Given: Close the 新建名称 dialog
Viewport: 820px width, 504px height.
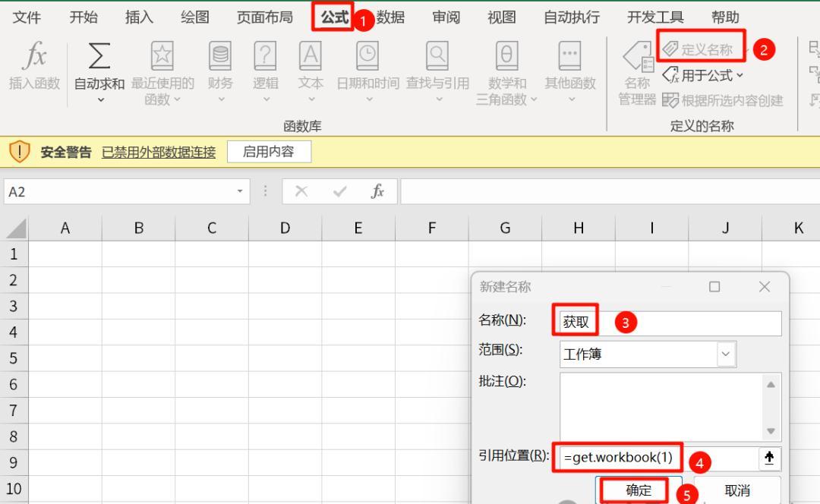Looking at the screenshot, I should tap(765, 286).
